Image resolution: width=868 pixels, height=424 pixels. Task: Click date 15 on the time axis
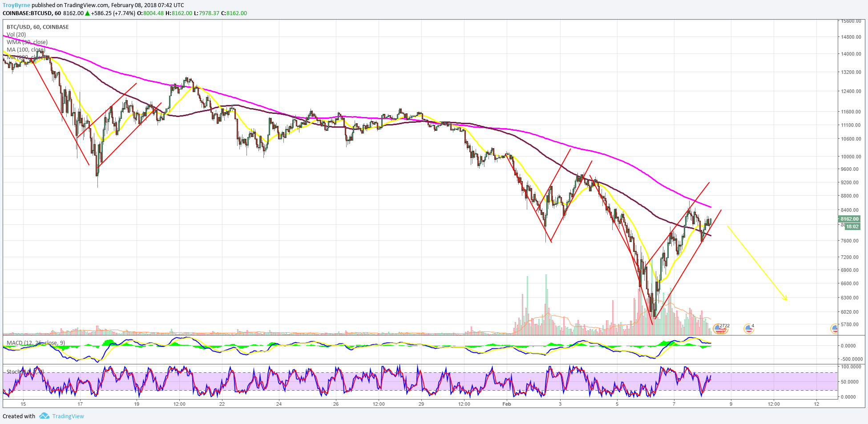[23, 404]
